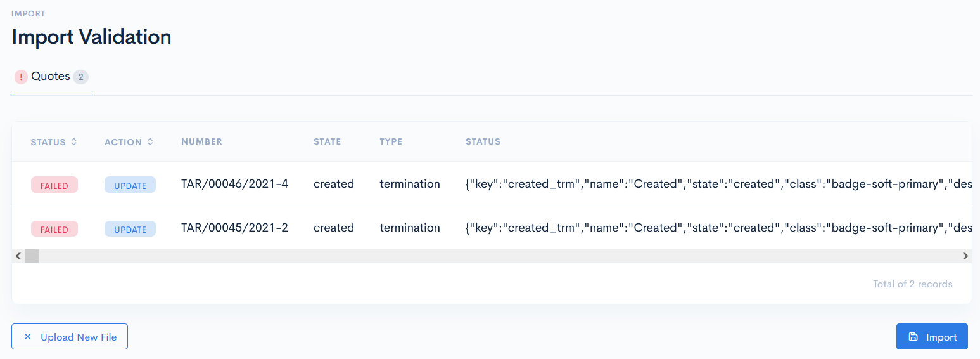The image size is (980, 359).
Task: Click the red error icon beside Quotes
Action: (x=21, y=77)
